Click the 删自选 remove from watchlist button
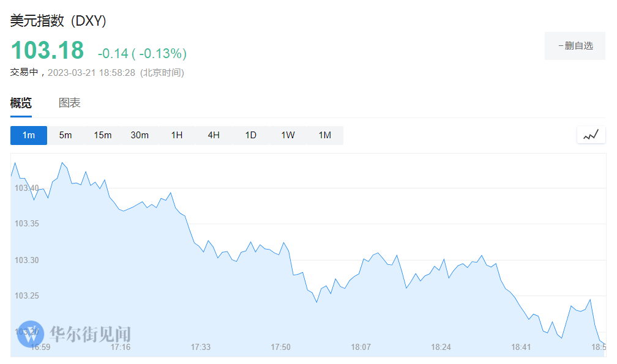The height and width of the screenshot is (364, 617). [x=575, y=46]
